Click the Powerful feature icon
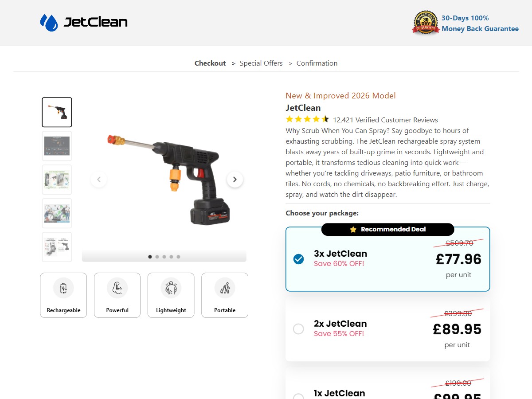 point(117,288)
